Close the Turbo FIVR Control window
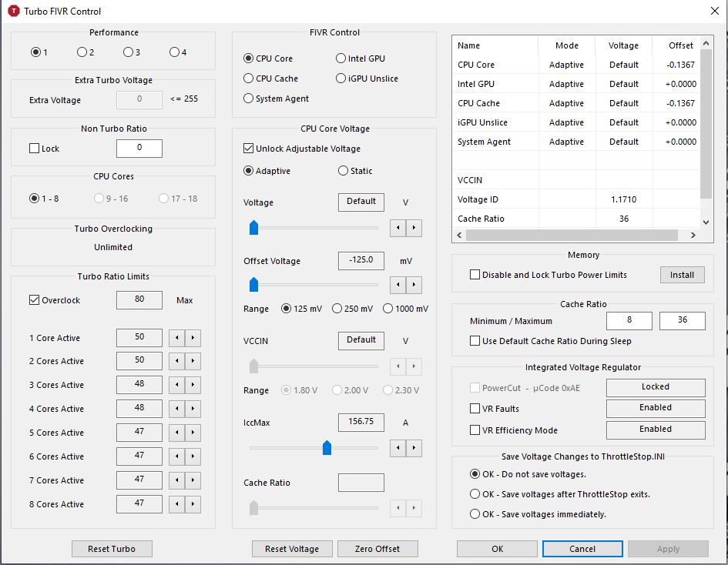The height and width of the screenshot is (565, 728). (715, 11)
